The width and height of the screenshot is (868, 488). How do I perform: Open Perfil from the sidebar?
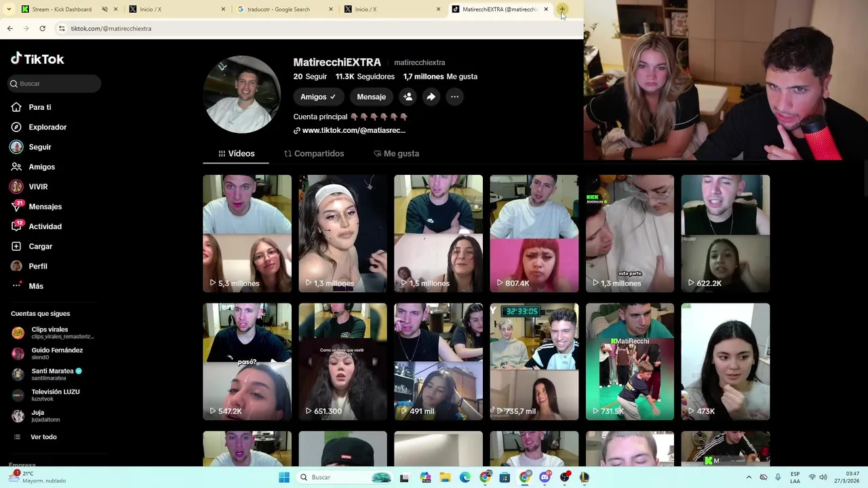(28, 266)
